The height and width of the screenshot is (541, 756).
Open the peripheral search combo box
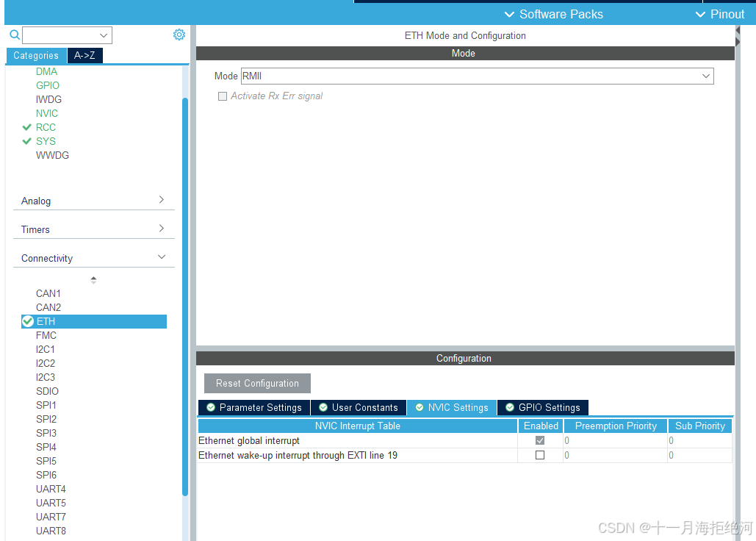pyautogui.click(x=67, y=35)
